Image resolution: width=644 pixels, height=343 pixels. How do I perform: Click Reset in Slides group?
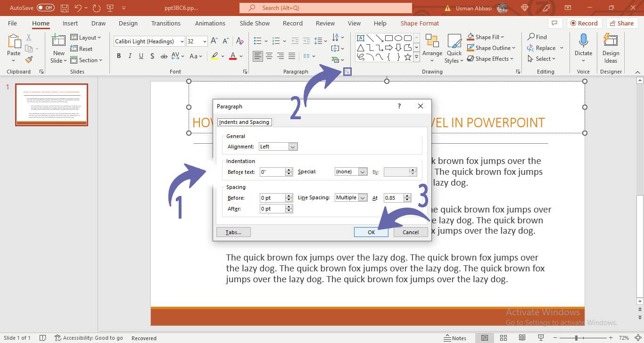pyautogui.click(x=82, y=49)
